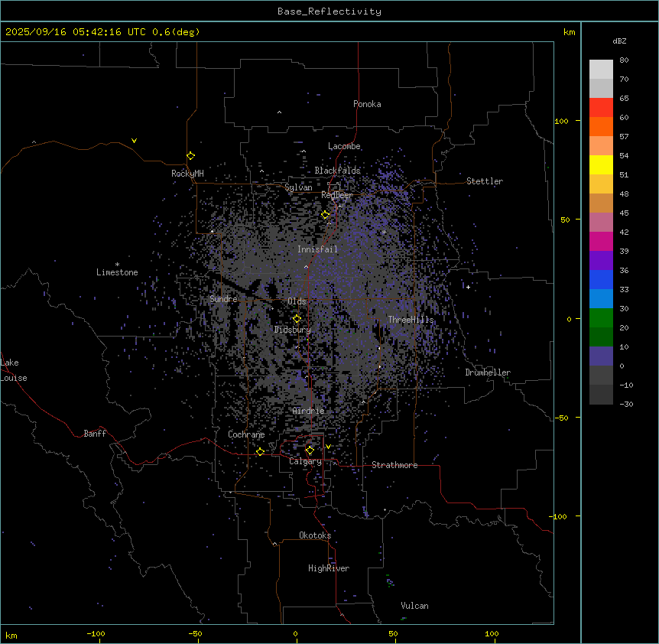The width and height of the screenshot is (659, 644).
Task: Click the Blackfalds city label
Action: point(337,171)
